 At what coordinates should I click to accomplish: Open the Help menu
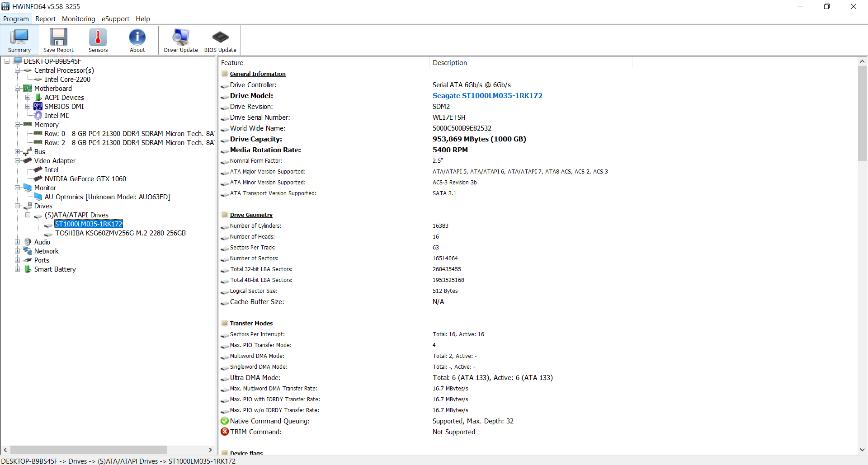tap(143, 19)
